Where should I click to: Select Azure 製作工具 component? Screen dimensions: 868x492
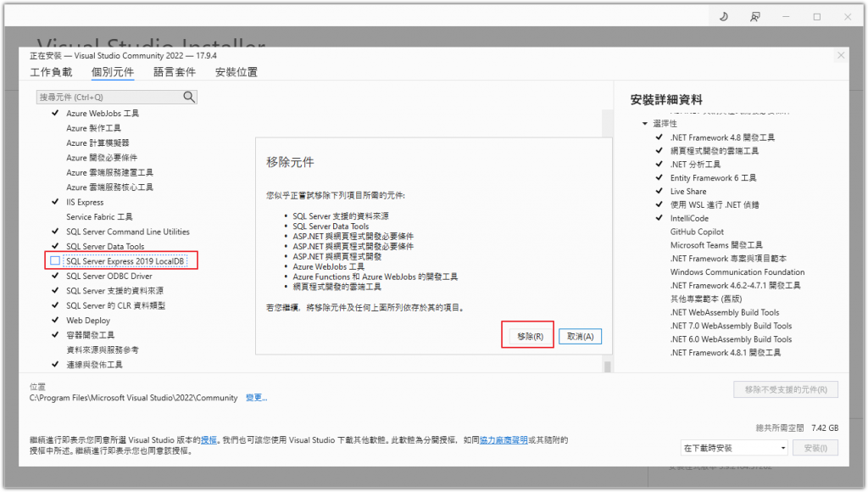(x=93, y=128)
